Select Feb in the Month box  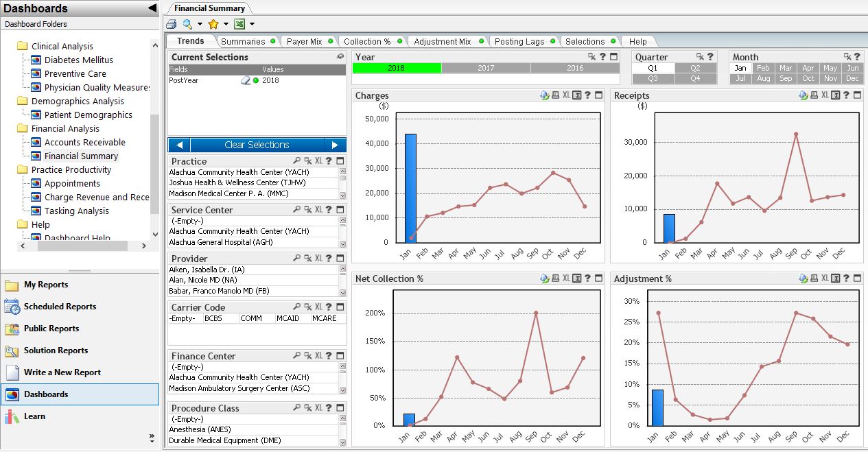[x=763, y=68]
